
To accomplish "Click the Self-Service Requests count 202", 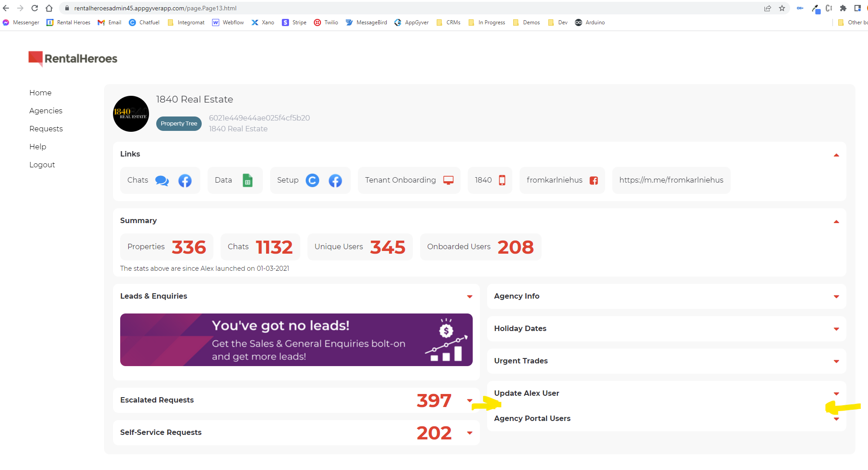I will (434, 433).
